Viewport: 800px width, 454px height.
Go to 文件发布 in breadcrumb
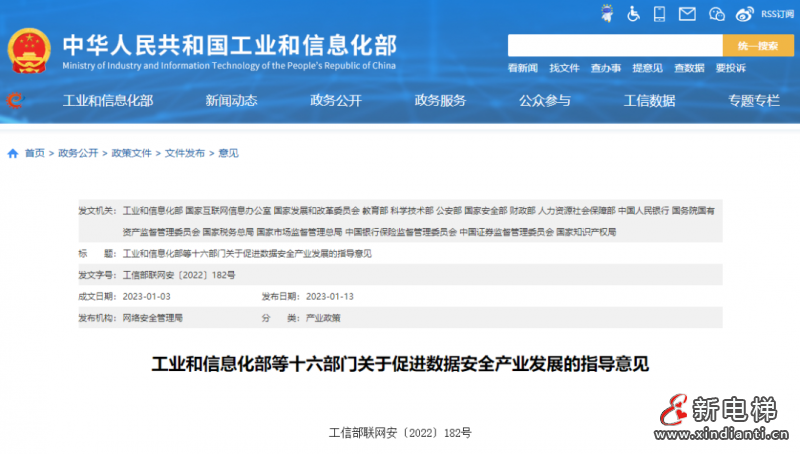click(185, 153)
